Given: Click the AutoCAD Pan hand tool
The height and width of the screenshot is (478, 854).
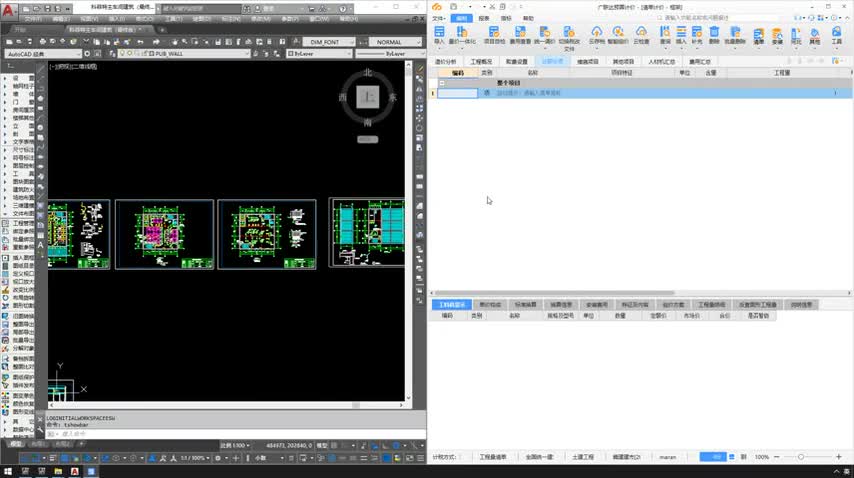Looking at the screenshot, I should pos(175,42).
